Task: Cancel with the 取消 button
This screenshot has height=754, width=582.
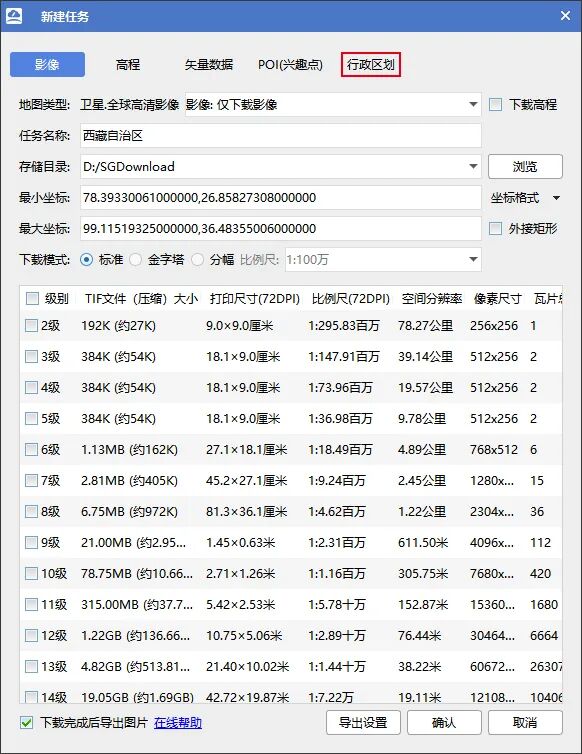Action: (x=525, y=722)
